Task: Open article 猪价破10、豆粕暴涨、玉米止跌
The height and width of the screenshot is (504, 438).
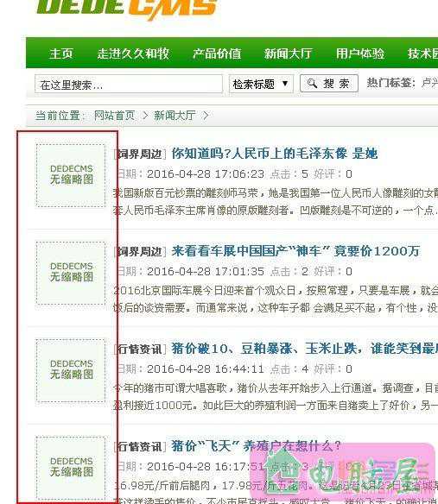Action: click(x=304, y=349)
